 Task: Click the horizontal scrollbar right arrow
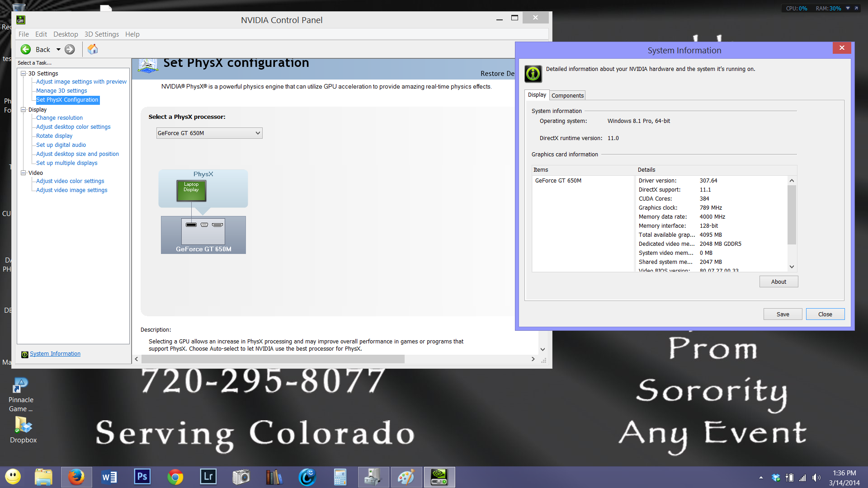[533, 359]
